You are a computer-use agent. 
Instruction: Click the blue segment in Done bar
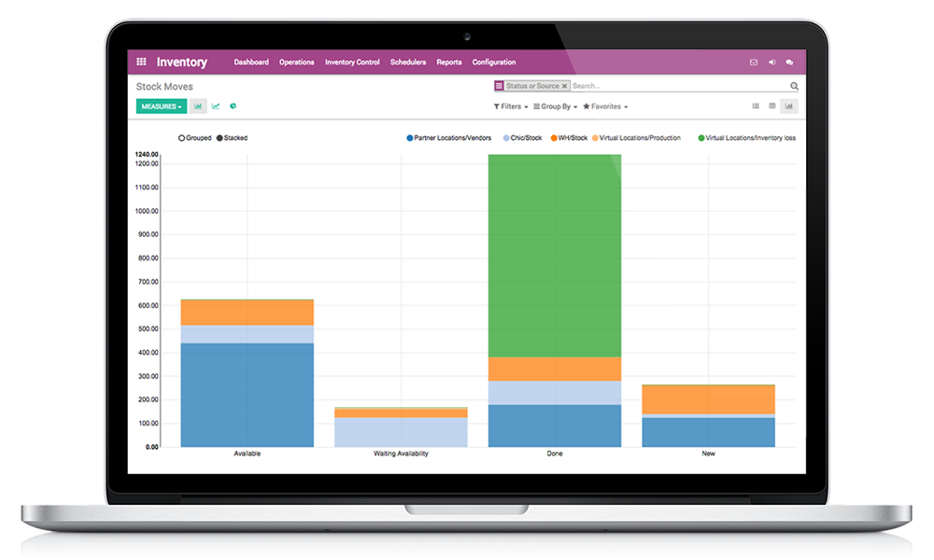(x=555, y=427)
